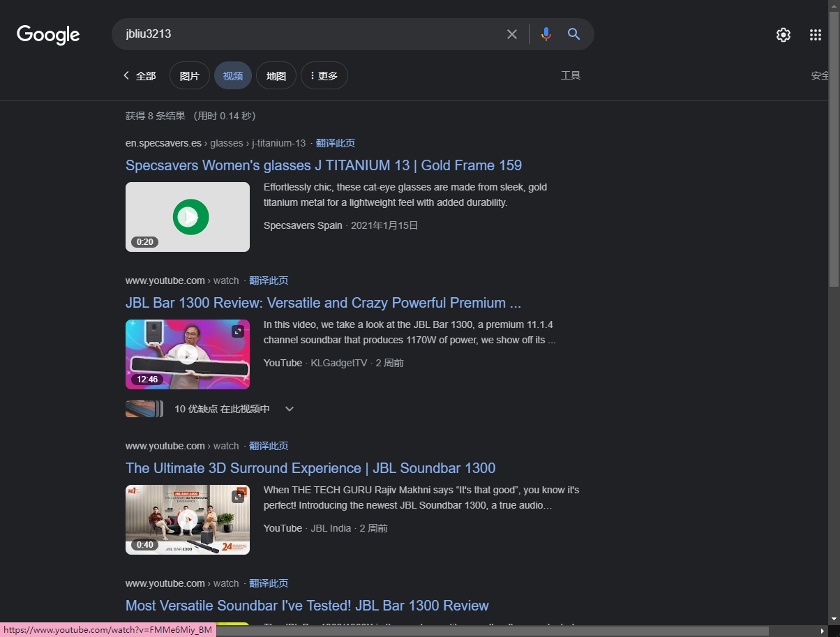Click the horizontal scrollbar right arrow
Image resolution: width=840 pixels, height=637 pixels.
[822, 631]
